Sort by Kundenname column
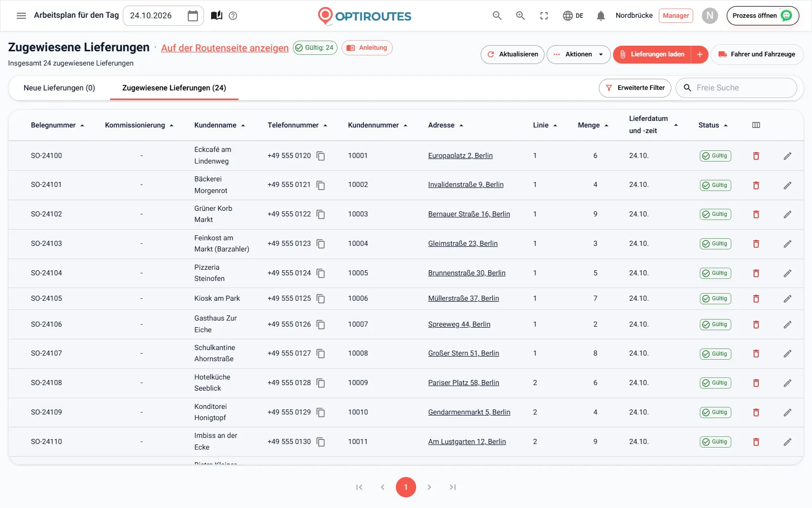812x508 pixels. coord(220,125)
